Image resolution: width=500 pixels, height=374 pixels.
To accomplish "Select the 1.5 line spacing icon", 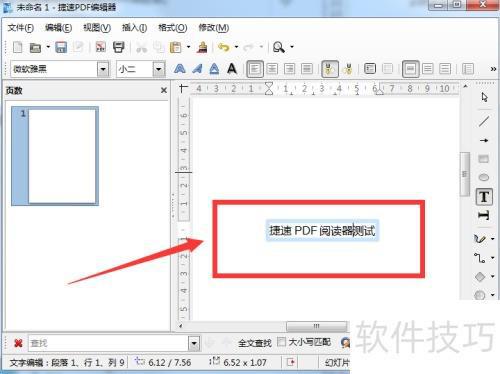I will 428,69.
